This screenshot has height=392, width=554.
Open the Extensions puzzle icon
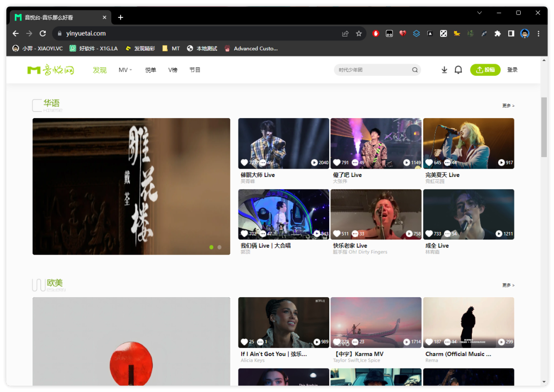[498, 33]
